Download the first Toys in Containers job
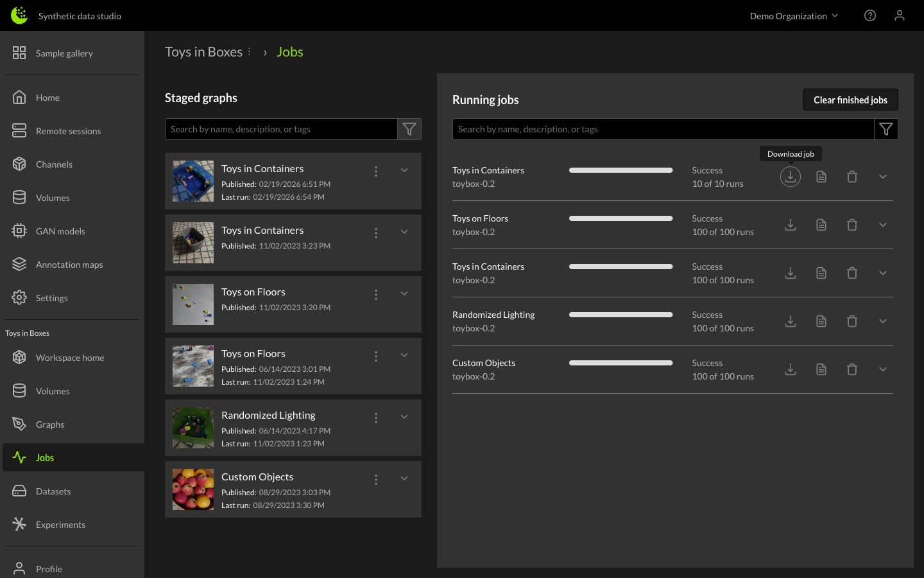The image size is (924, 578). pyautogui.click(x=790, y=177)
